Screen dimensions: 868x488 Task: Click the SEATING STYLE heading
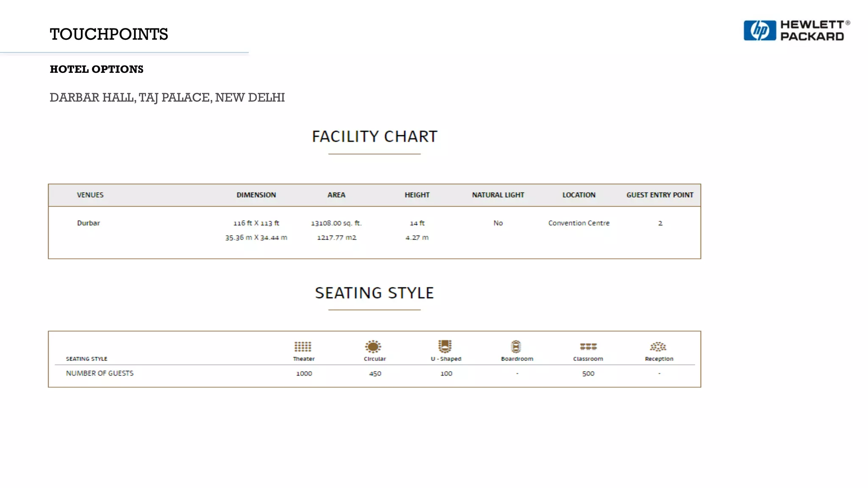point(375,293)
